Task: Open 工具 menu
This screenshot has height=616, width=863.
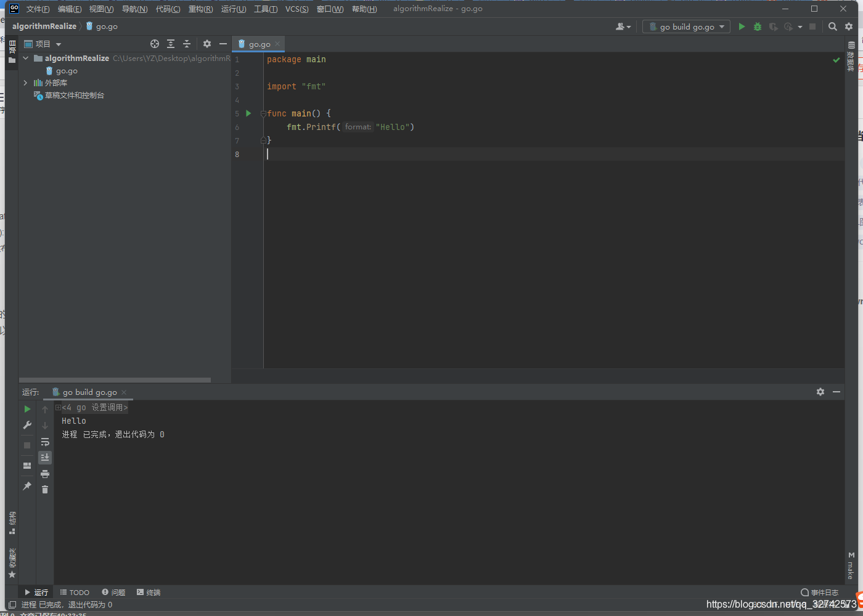Action: pyautogui.click(x=266, y=9)
